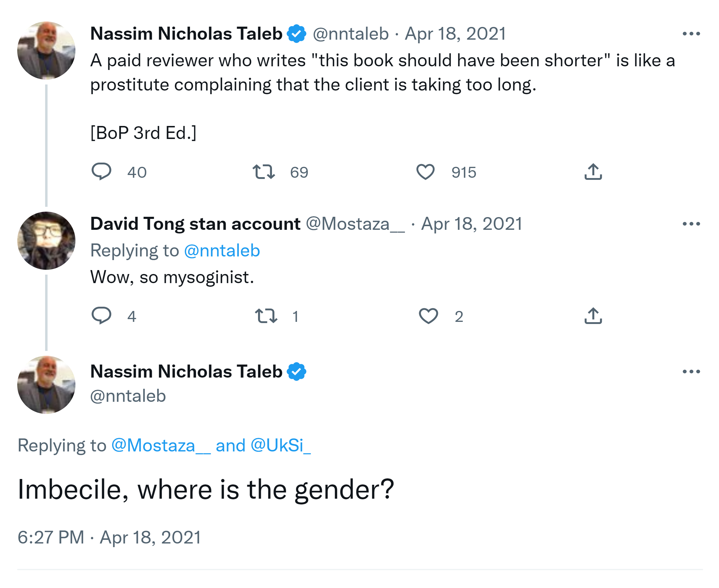Like the reply with 2 likes
Image resolution: width=719 pixels, height=588 pixels.
tap(428, 315)
